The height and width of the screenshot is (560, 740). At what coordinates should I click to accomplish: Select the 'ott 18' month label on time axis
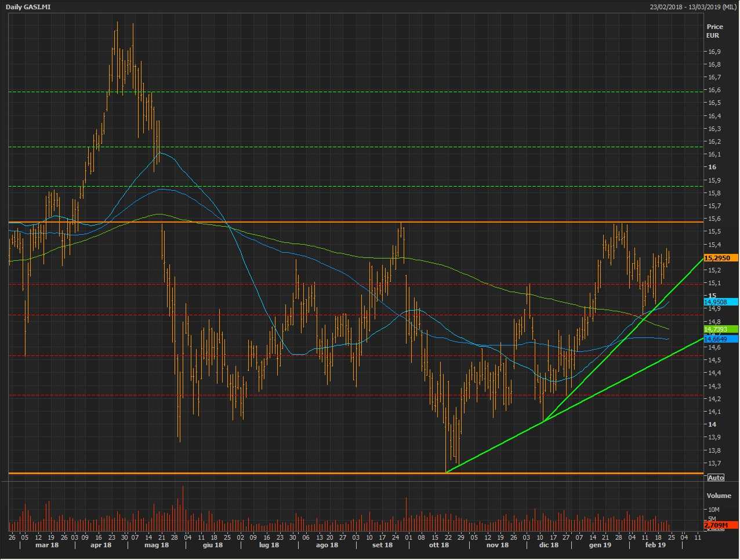pos(438,546)
